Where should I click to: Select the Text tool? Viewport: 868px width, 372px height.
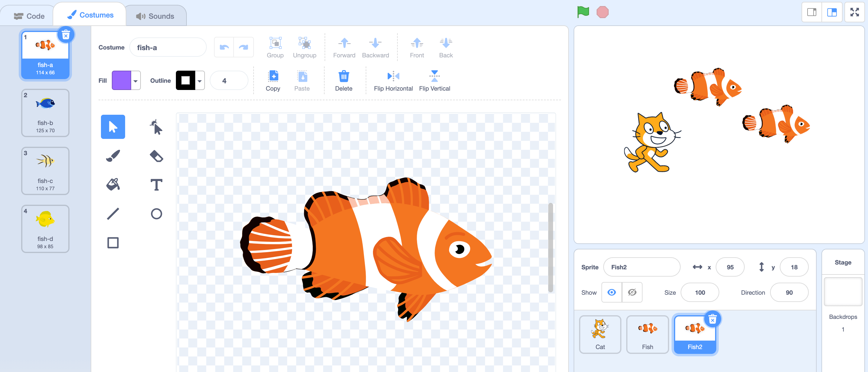point(156,184)
